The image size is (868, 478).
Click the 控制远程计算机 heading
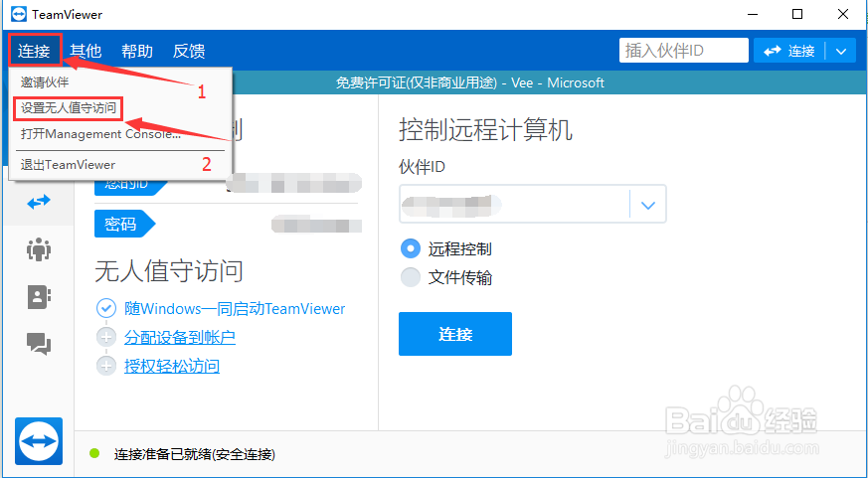click(485, 130)
